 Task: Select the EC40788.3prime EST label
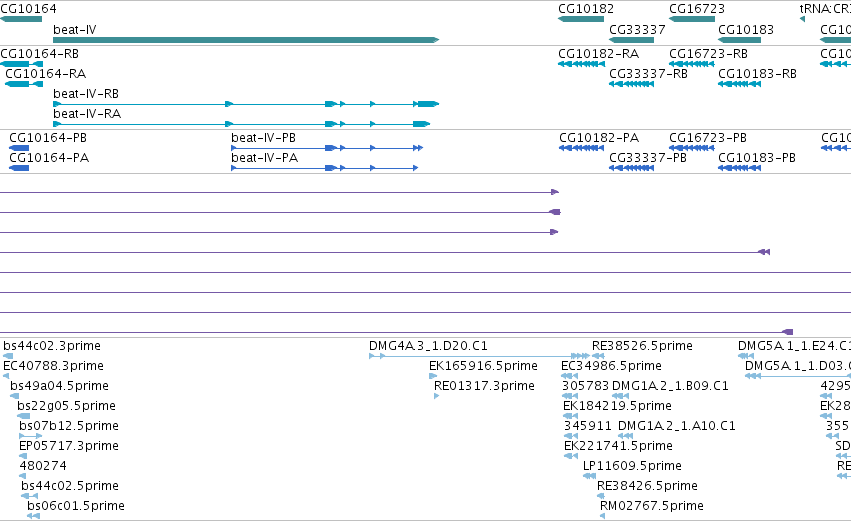53,366
